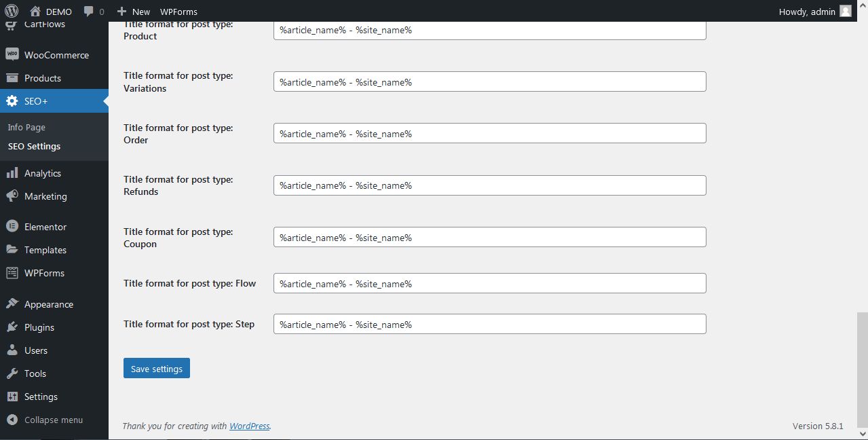Open the comments bubble icon
868x440 pixels.
pos(89,12)
